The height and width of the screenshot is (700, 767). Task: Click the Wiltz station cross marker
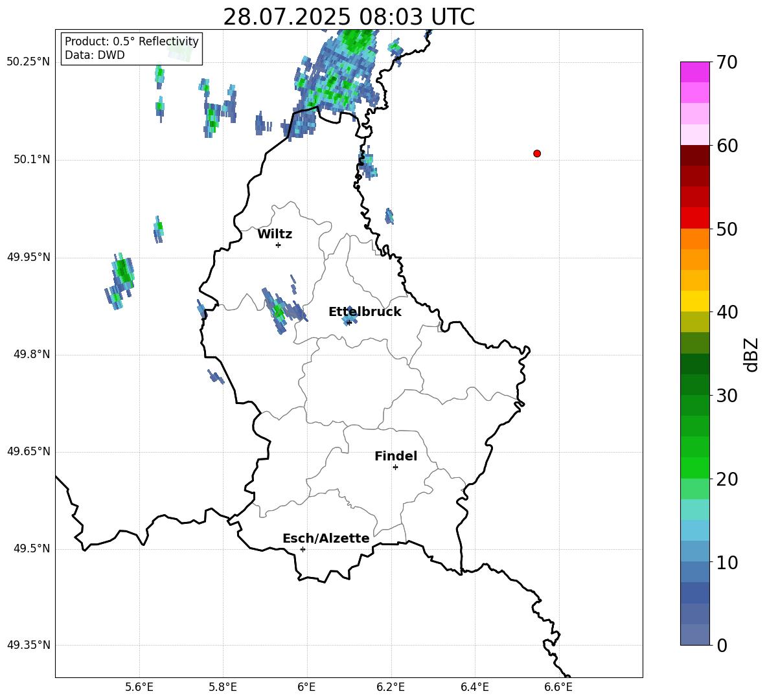click(279, 245)
